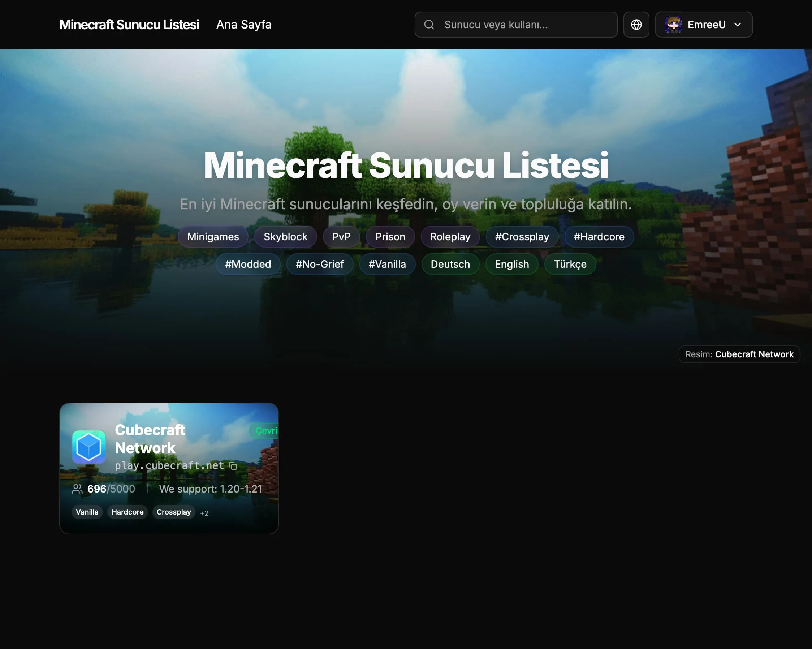Image resolution: width=812 pixels, height=649 pixels.
Task: Choose the Roleplay category chip
Action: [x=450, y=237]
